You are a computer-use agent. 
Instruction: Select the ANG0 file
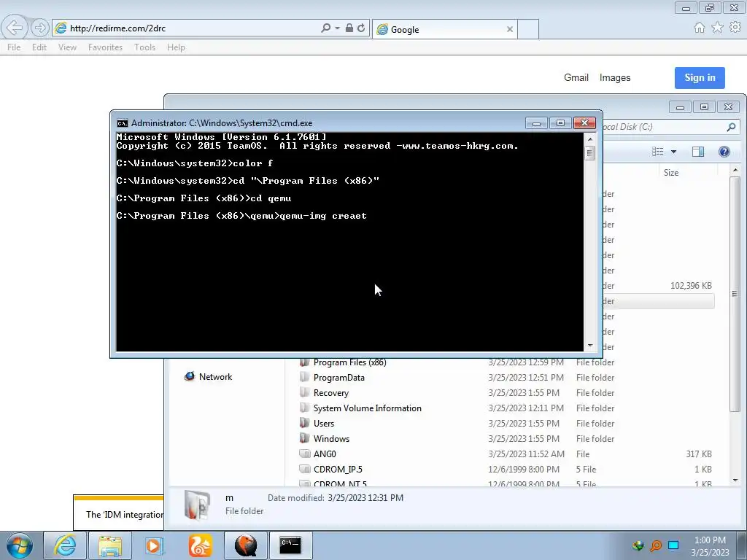point(325,454)
